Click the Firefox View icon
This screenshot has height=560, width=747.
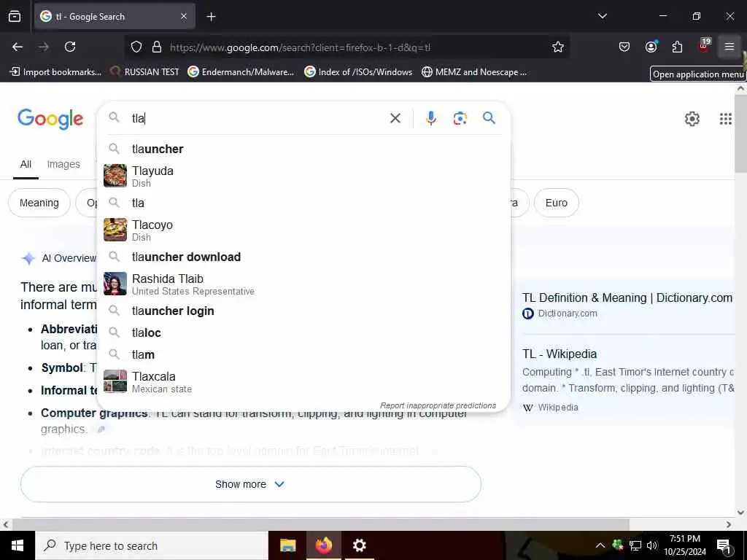pos(15,16)
